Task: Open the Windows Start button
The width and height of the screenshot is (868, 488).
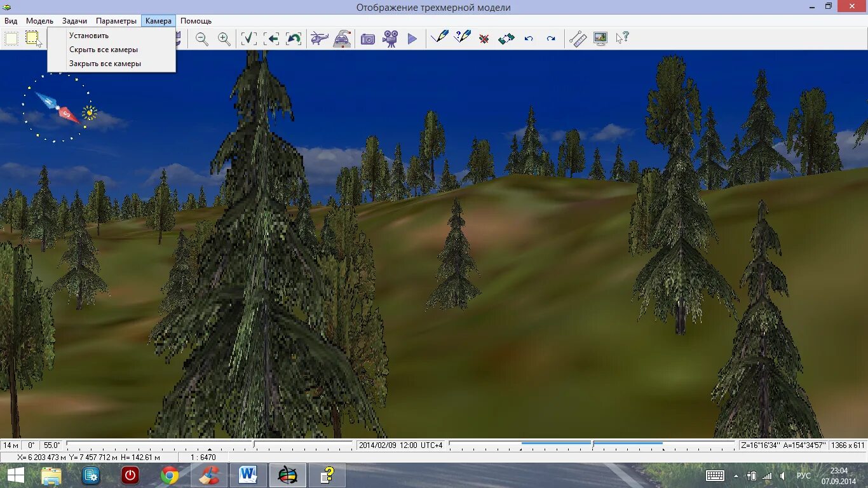Action: 16,475
